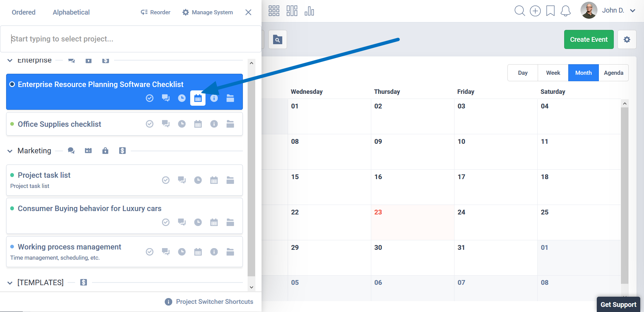
Task: Select the Agenda calendar view
Action: 613,73
